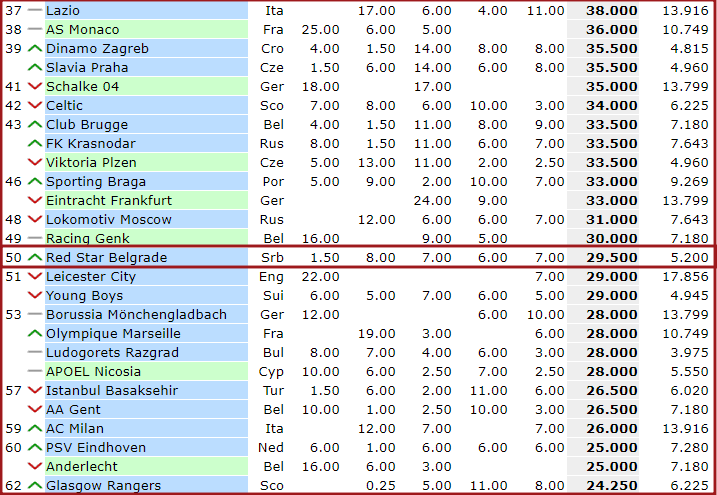The height and width of the screenshot is (495, 717).
Task: Click the Dinamo Zagreb team name
Action: coord(97,48)
